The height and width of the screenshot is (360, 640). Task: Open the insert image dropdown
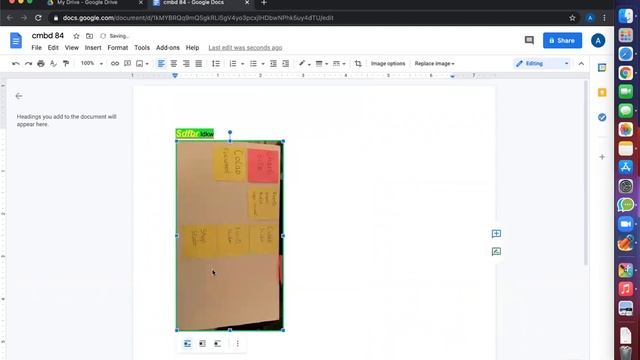(x=142, y=64)
